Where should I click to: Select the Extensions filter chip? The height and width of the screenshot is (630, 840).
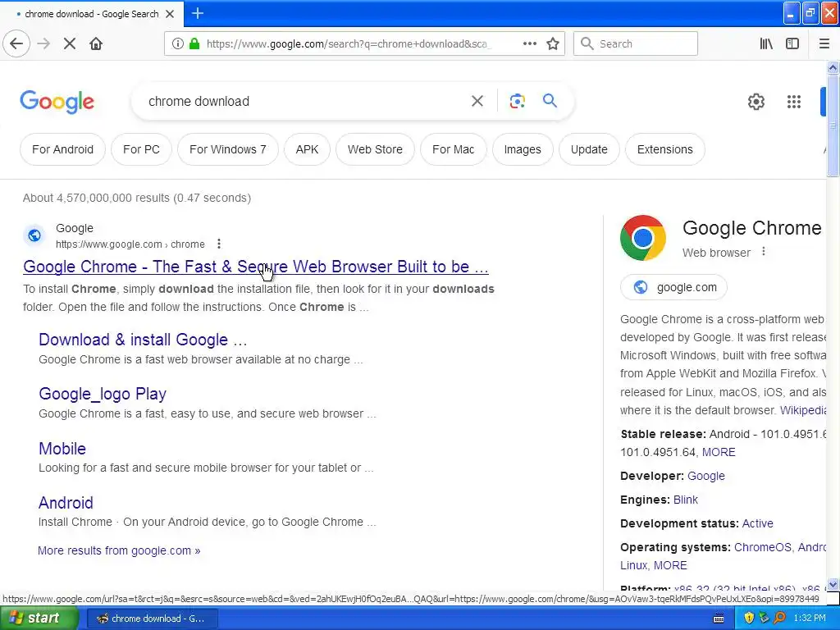pyautogui.click(x=664, y=149)
